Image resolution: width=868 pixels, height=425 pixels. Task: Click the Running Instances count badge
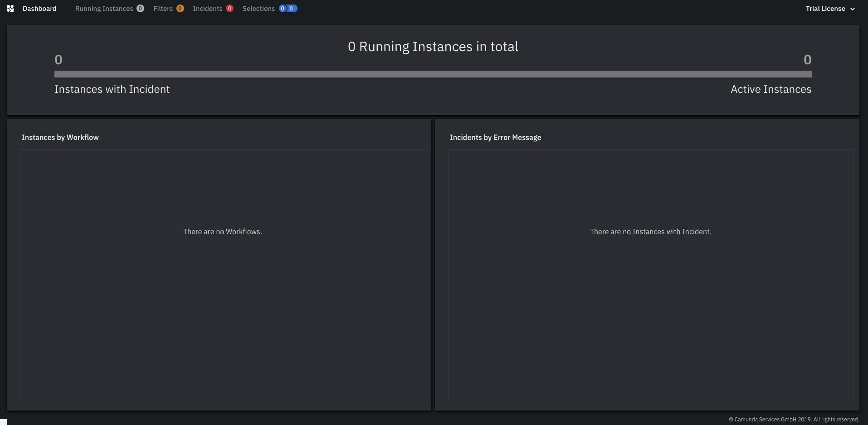point(140,9)
